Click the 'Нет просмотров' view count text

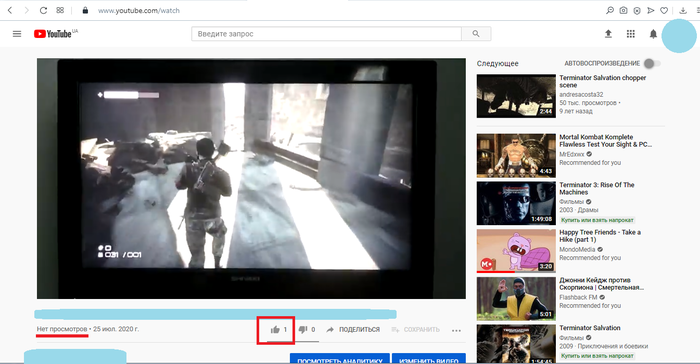62,329
